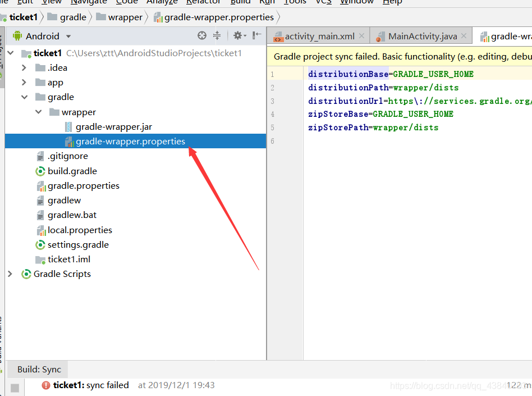Open the Android project view dropdown
Screen dimensions: 532x396
click(68, 35)
